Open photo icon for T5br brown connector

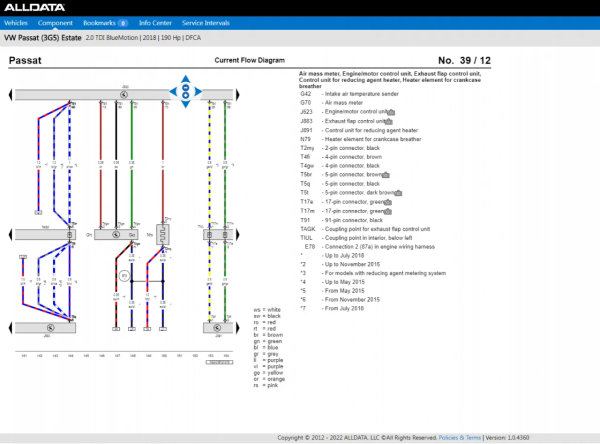(x=384, y=174)
